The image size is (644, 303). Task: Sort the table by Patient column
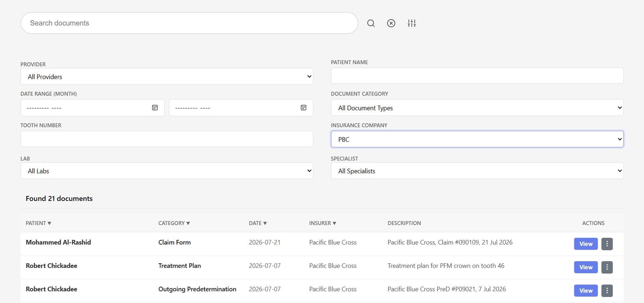click(x=39, y=223)
